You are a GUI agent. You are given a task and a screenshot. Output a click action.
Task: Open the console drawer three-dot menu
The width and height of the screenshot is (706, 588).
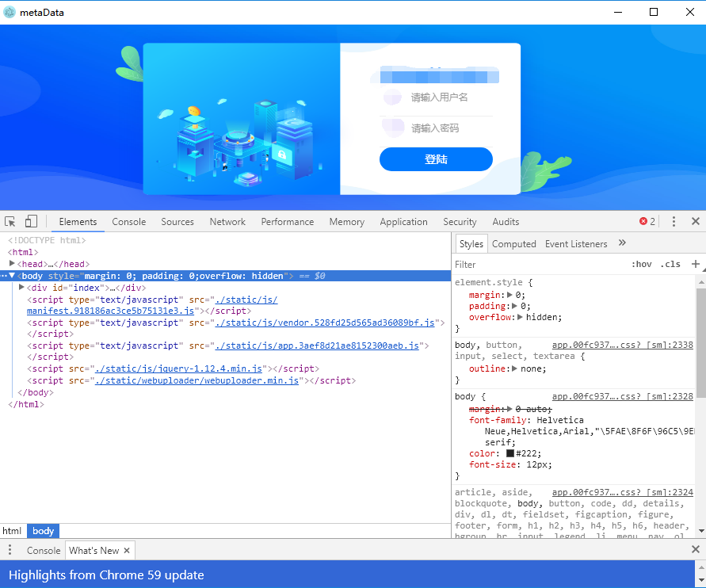(10, 550)
